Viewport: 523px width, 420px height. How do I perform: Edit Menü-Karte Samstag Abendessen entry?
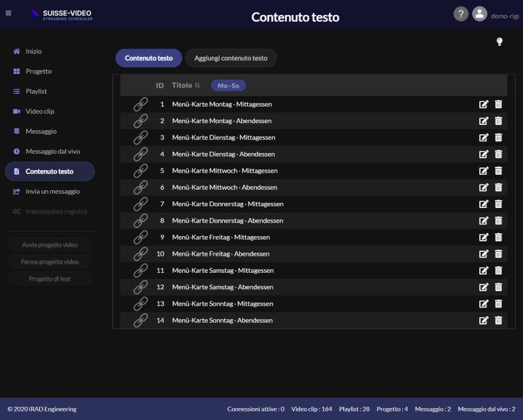[484, 287]
